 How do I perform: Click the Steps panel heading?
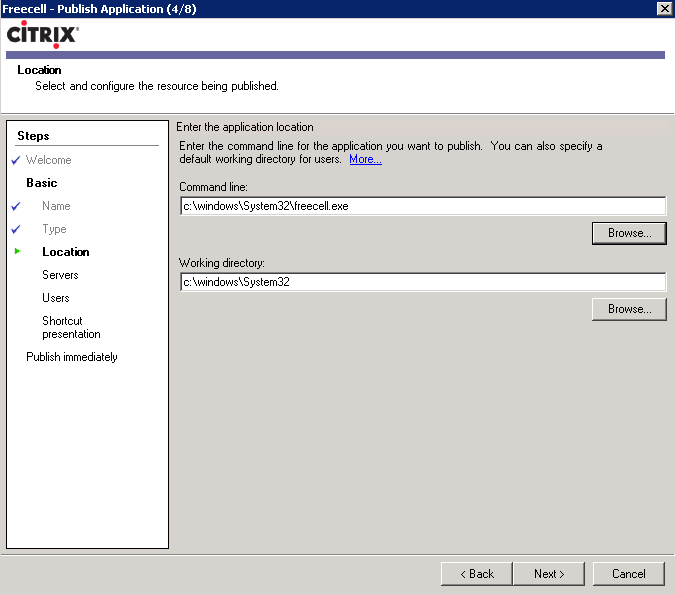click(33, 136)
